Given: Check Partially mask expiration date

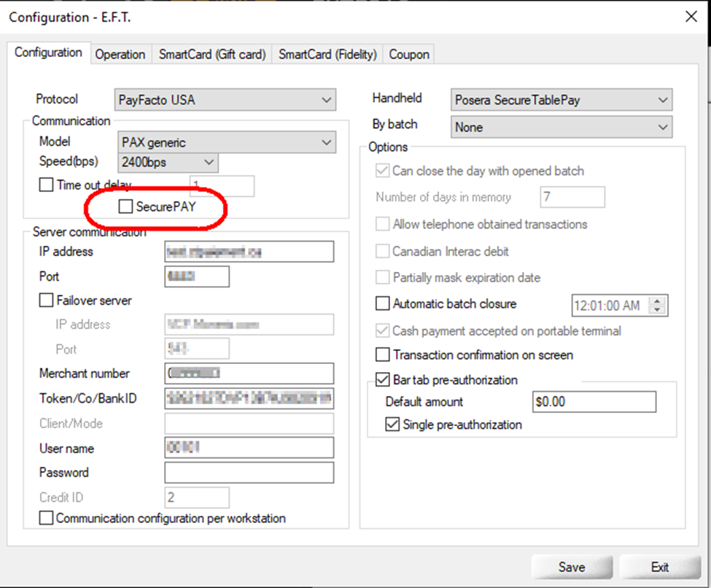Looking at the screenshot, I should point(383,278).
